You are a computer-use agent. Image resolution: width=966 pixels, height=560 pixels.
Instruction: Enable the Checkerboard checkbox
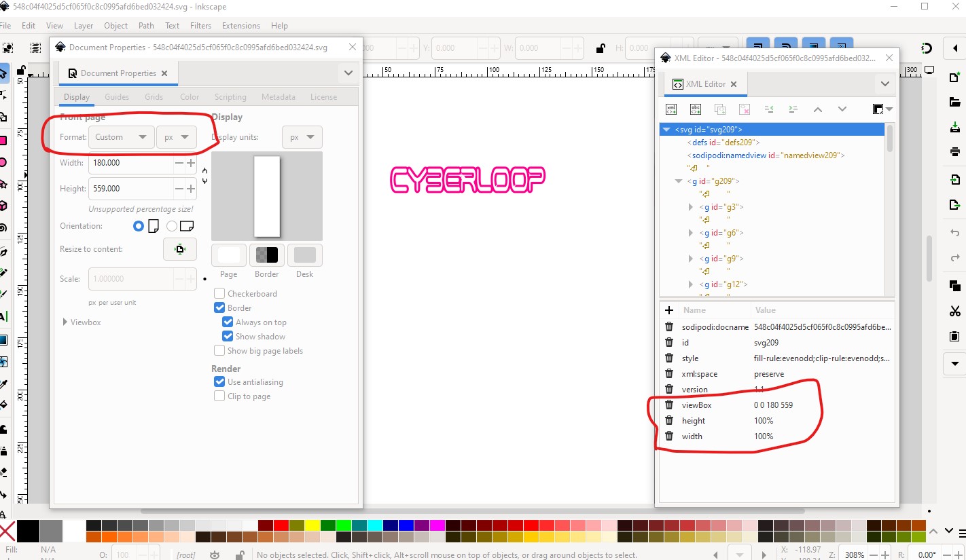219,294
